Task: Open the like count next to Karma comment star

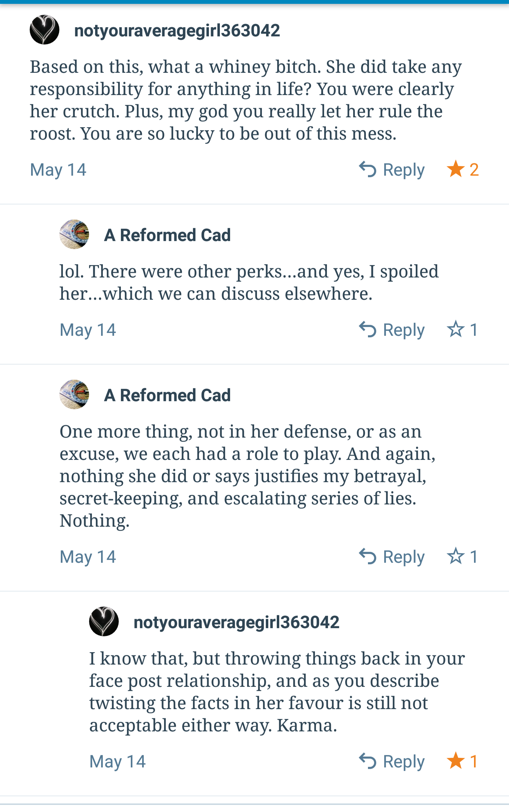Action: (474, 761)
